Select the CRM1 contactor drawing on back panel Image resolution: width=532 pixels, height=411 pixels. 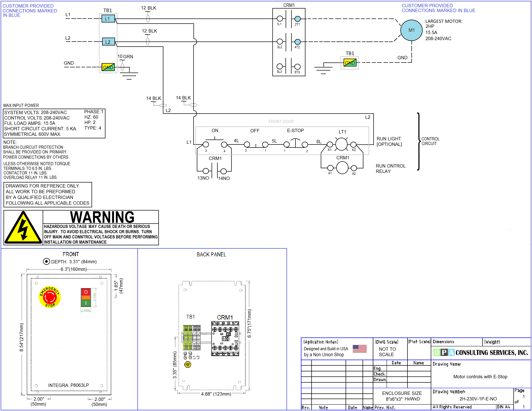coord(225,339)
